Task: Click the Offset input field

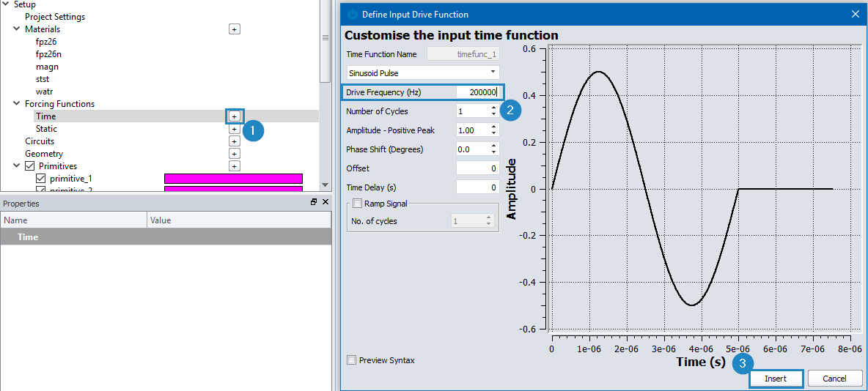Action: coord(478,168)
